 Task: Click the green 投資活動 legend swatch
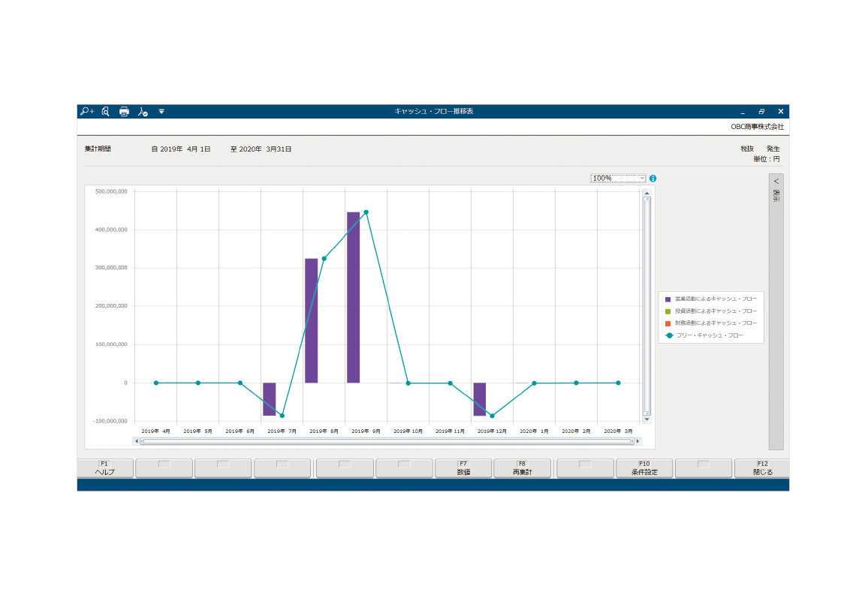pos(668,311)
